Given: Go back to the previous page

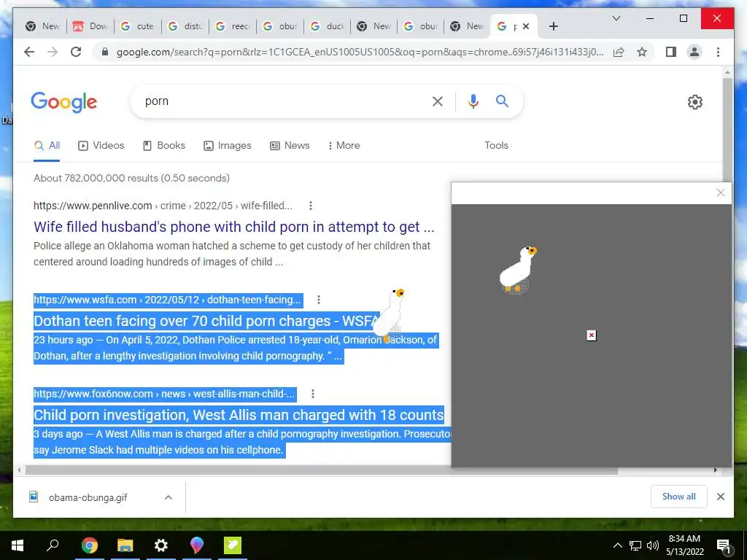Looking at the screenshot, I should coord(29,52).
